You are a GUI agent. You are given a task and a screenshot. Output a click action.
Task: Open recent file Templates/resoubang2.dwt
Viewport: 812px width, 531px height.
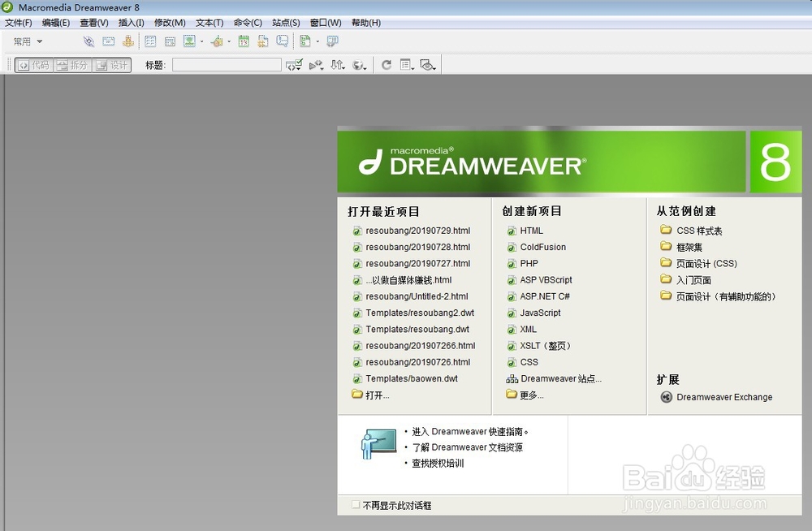(420, 313)
